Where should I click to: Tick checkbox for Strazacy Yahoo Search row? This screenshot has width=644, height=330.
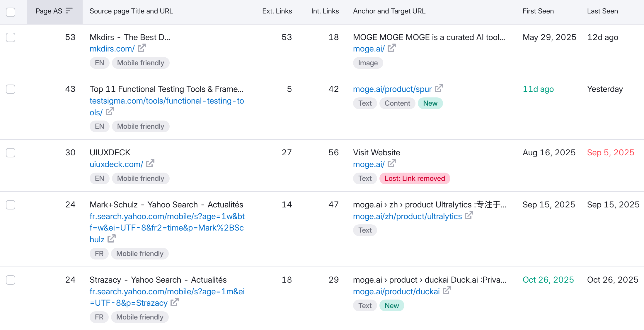pyautogui.click(x=11, y=280)
